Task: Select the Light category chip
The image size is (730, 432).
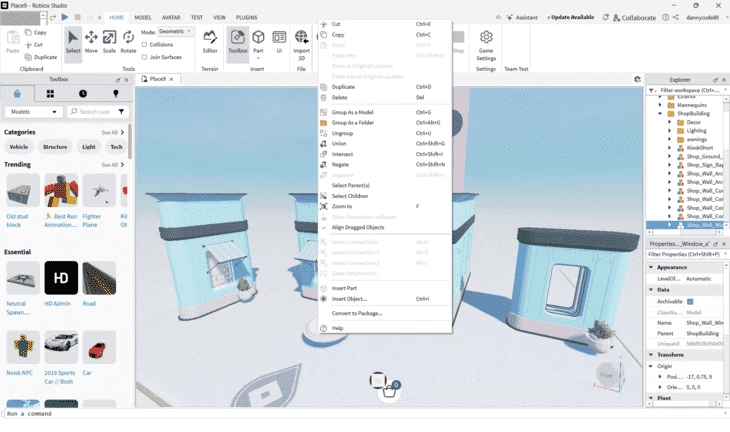Action: (x=88, y=147)
